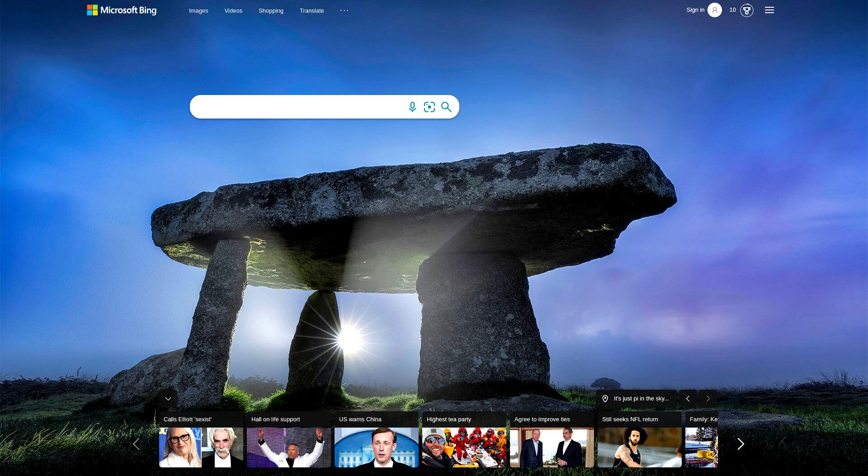Viewport: 868px width, 476px height.
Task: Click inside the Bing search box
Action: 298,107
